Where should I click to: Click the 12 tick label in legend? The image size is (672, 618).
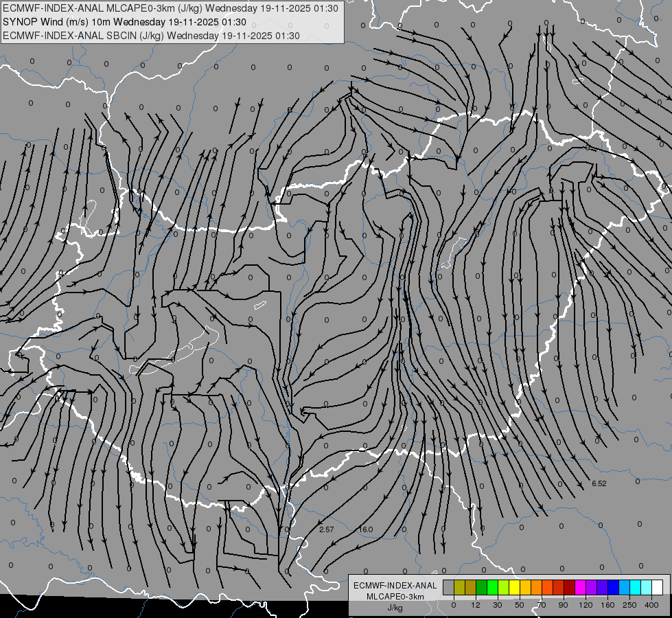pyautogui.click(x=475, y=605)
